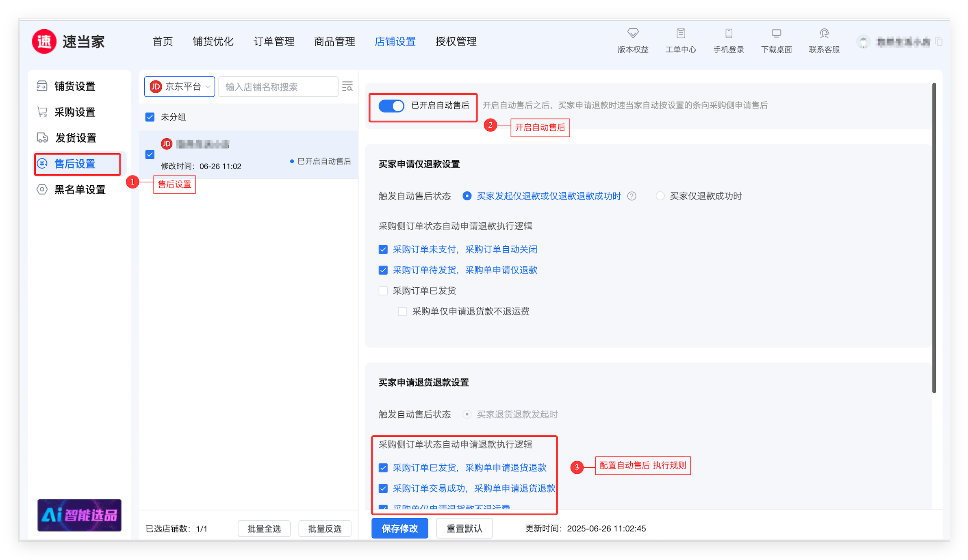Go to 黑名单设置 in sidebar
Image resolution: width=968 pixels, height=560 pixels.
point(80,190)
